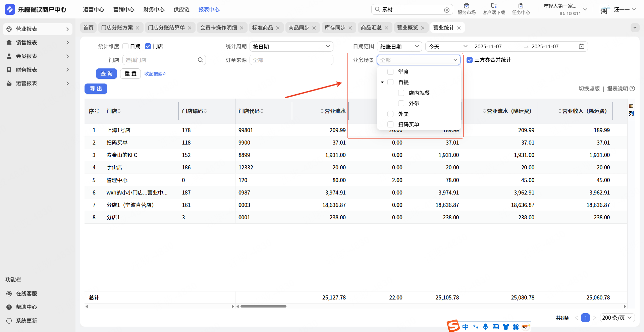Click the 重置 button
Screen dimensions: 644x332
click(x=130, y=73)
